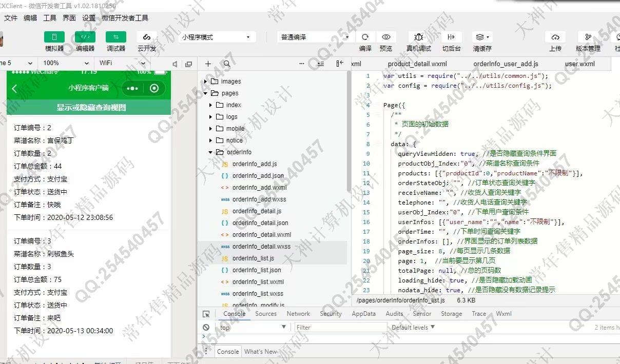Switch to the AppData tab
Screen dimensions: 620x364
363,314
